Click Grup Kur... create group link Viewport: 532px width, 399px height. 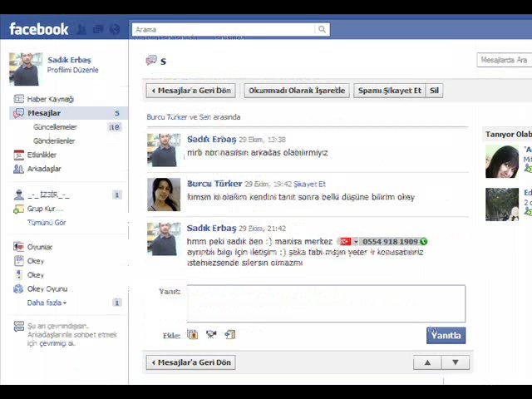click(45, 209)
